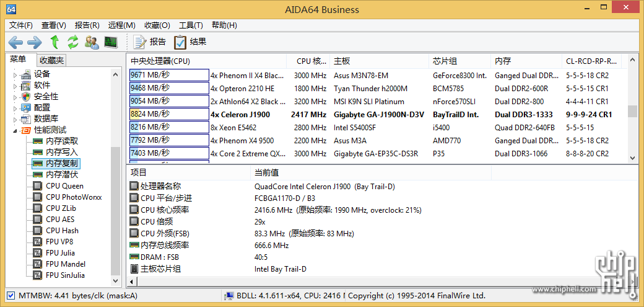Screen dimensions: 644x307
Task: Click the 项目 column header
Action: click(x=188, y=172)
